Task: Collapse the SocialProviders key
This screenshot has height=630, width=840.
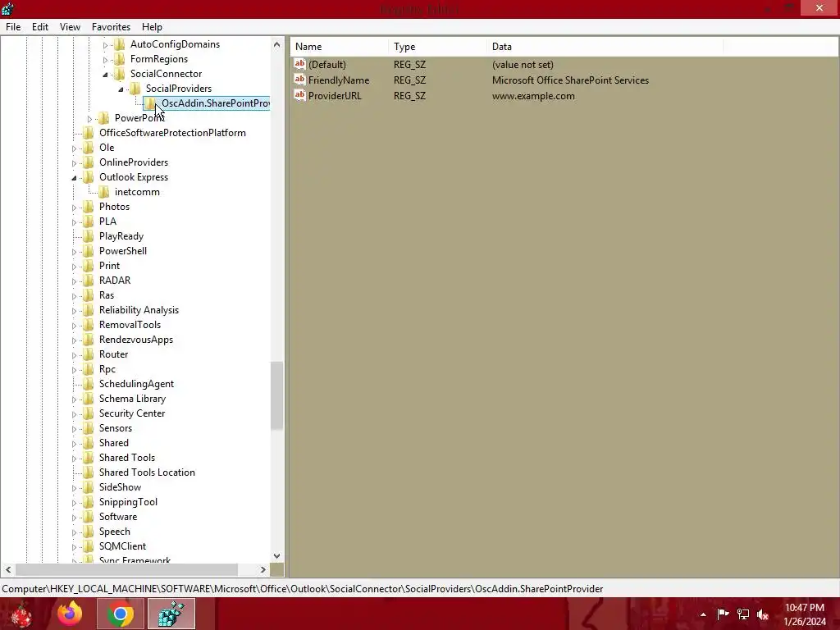Action: point(121,89)
